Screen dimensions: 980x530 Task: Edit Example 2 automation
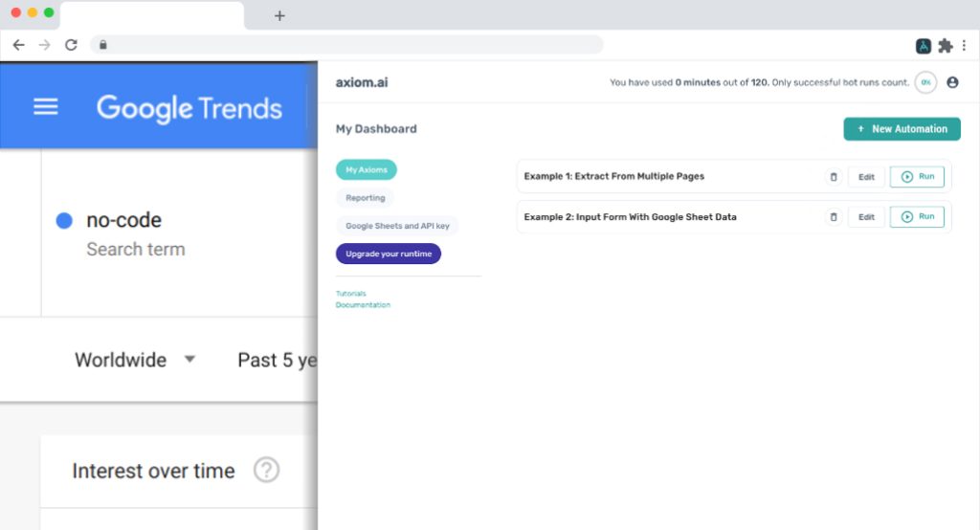tap(866, 217)
